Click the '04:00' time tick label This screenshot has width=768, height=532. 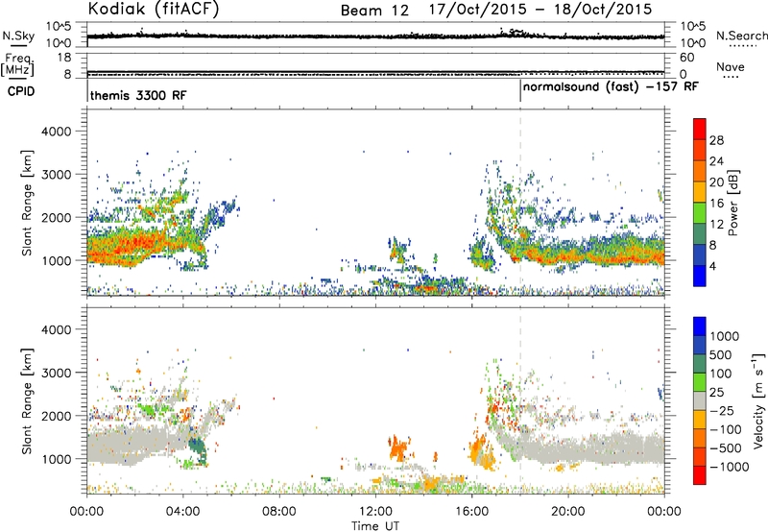point(182,512)
